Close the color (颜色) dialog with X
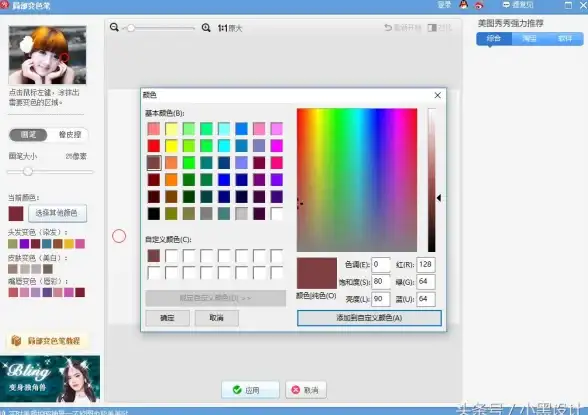588x415 pixels. [438, 95]
